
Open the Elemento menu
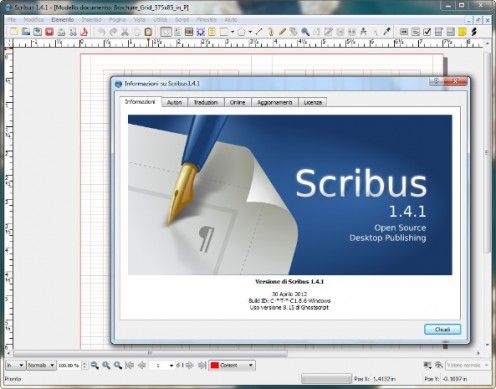(x=63, y=20)
